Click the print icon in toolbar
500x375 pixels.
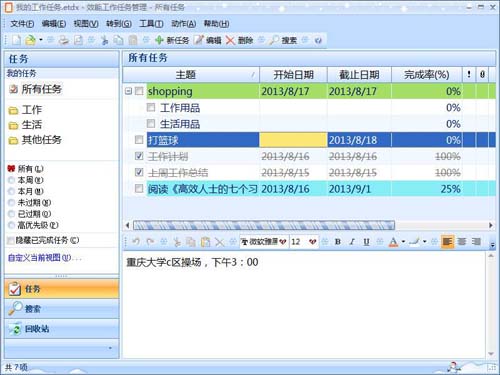(63, 40)
